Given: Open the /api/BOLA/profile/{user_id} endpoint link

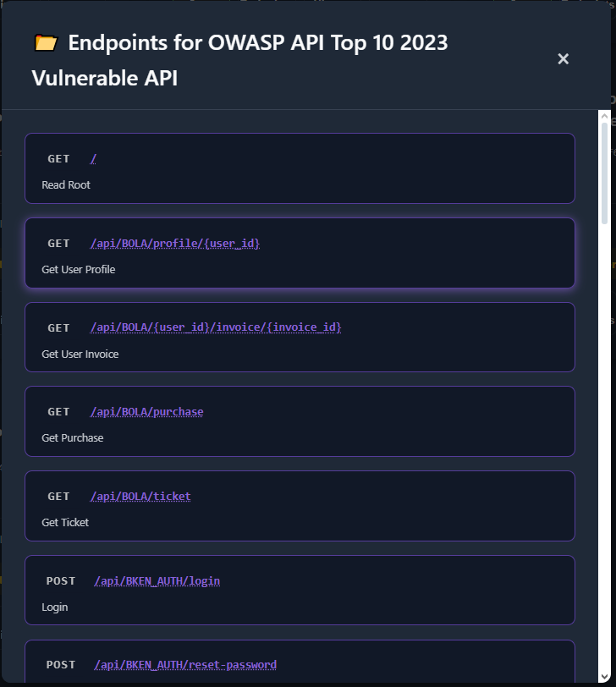Looking at the screenshot, I should pos(175,244).
